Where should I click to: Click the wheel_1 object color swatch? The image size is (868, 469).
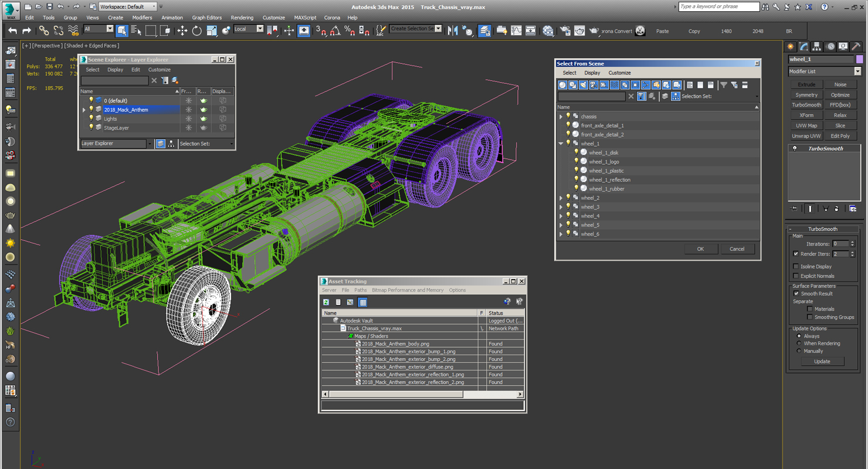[860, 59]
